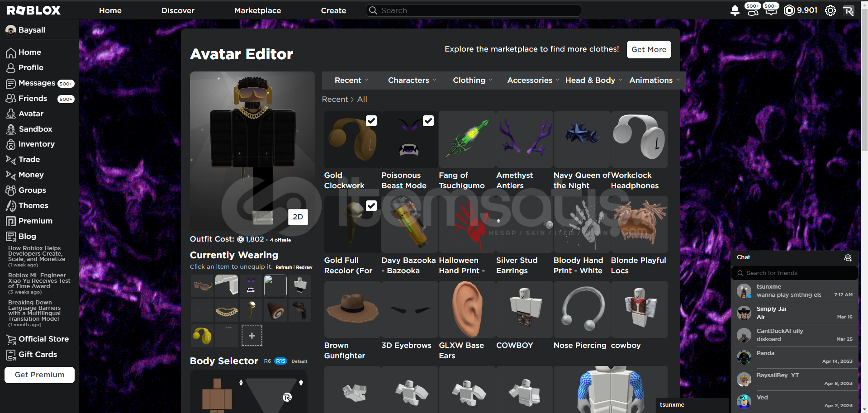Expand the Head & Body dropdown
Image resolution: width=868 pixels, height=413 pixels.
point(594,80)
